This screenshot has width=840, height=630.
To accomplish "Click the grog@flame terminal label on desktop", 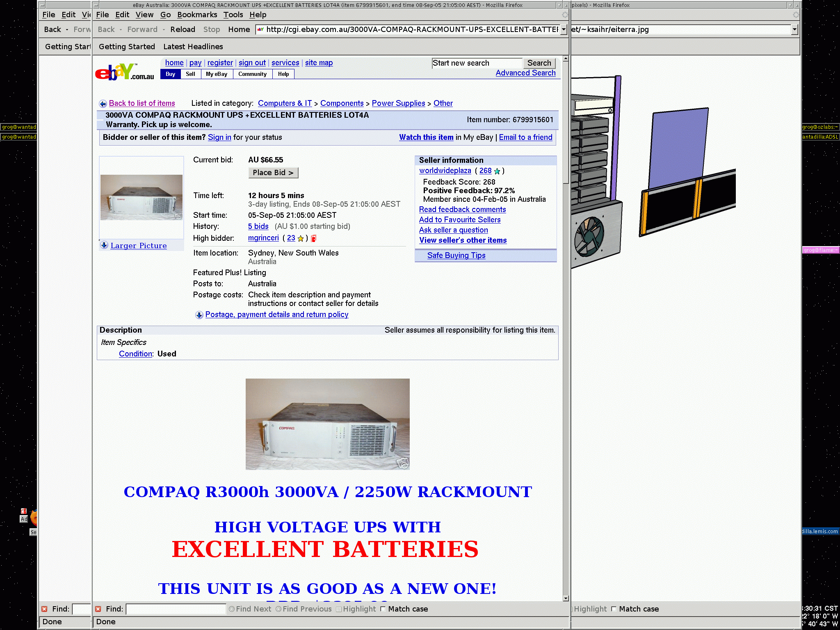I will (x=821, y=250).
